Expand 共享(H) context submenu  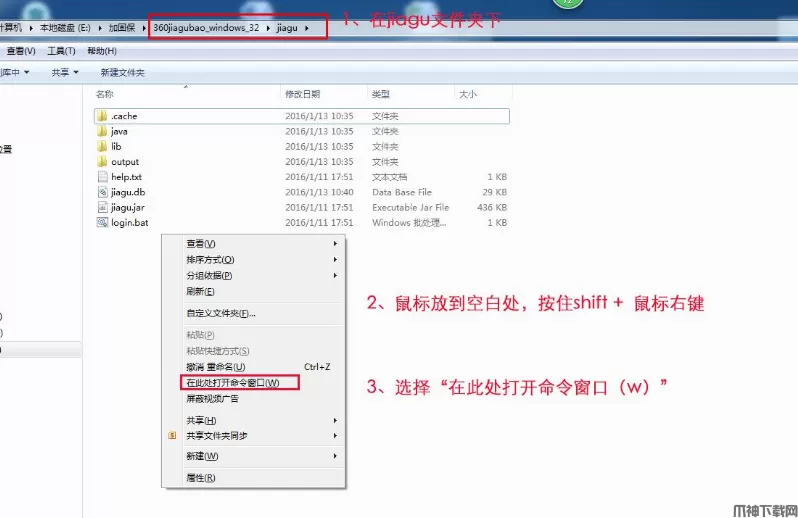(x=335, y=420)
